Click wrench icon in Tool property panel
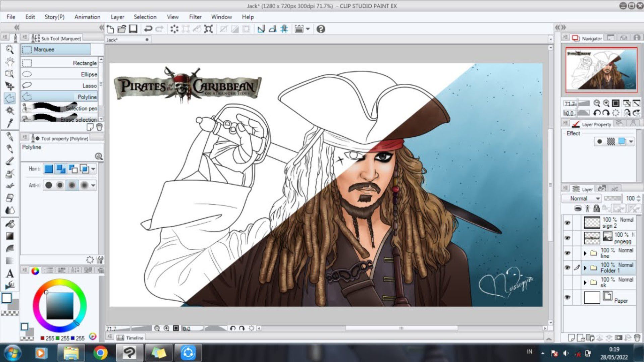Image resolution: width=644 pixels, height=362 pixels. [x=100, y=259]
